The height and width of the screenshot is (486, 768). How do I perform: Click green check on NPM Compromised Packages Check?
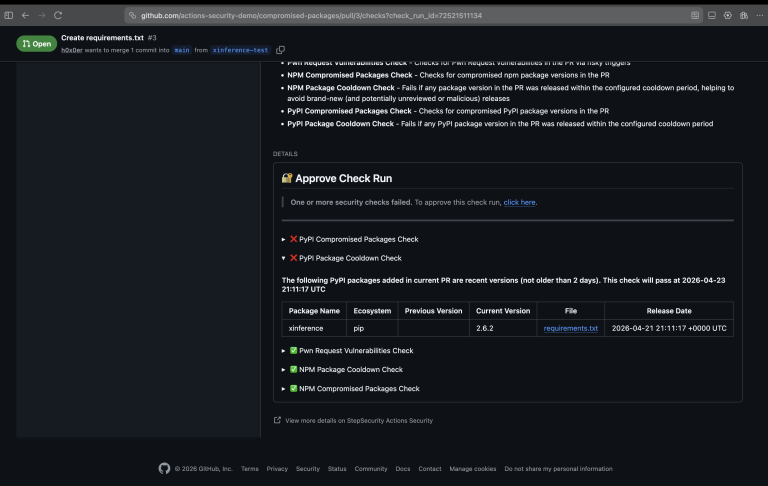(293, 389)
